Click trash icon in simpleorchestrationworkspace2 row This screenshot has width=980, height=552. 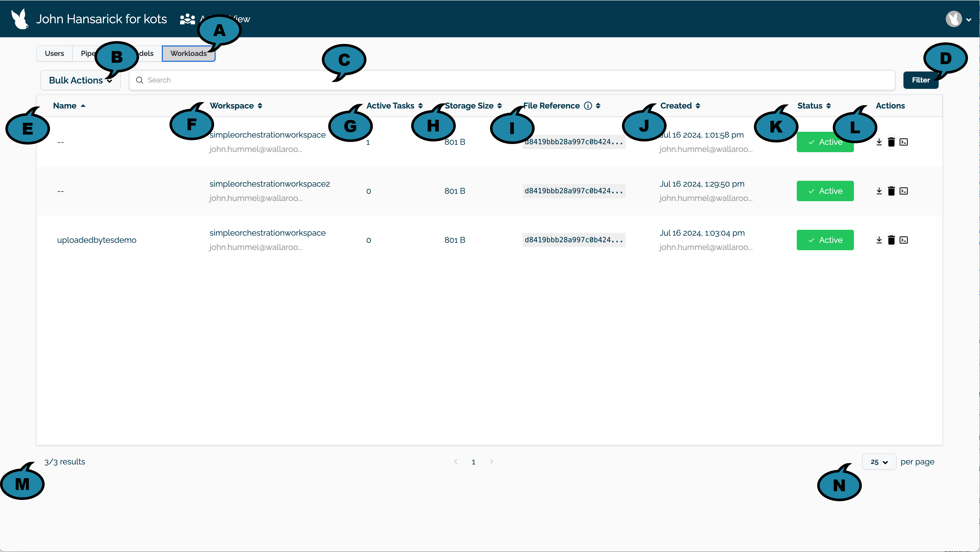[x=891, y=191]
